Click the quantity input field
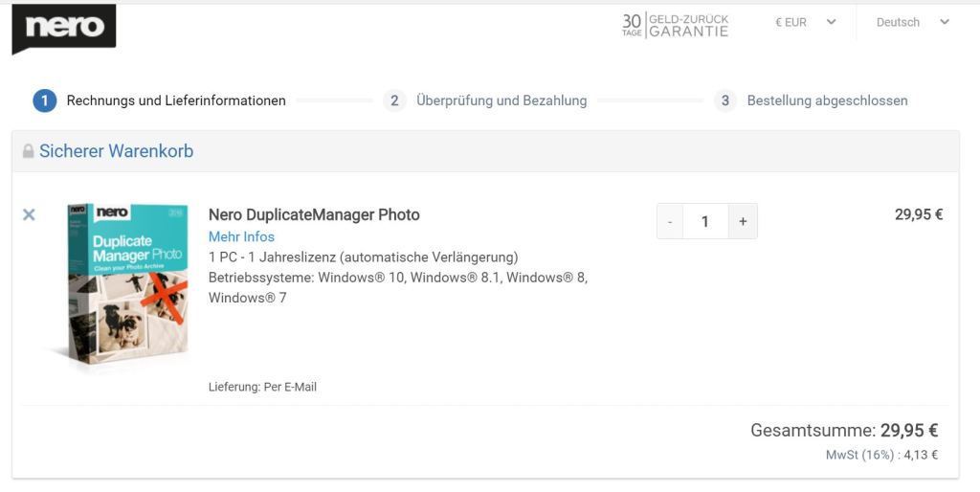Image resolution: width=980 pixels, height=492 pixels. 705,221
